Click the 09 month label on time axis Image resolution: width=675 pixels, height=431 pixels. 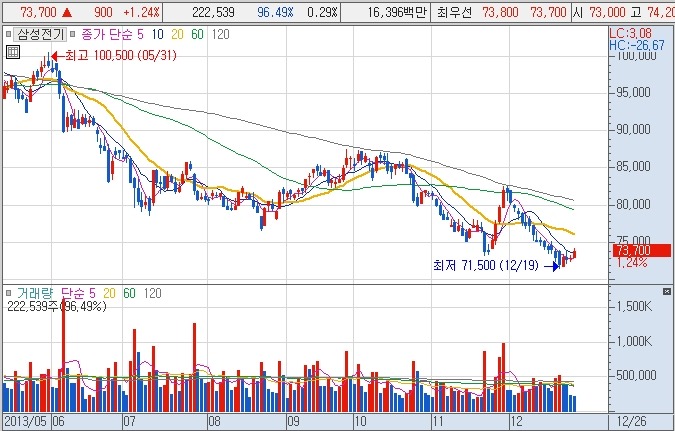[293, 422]
